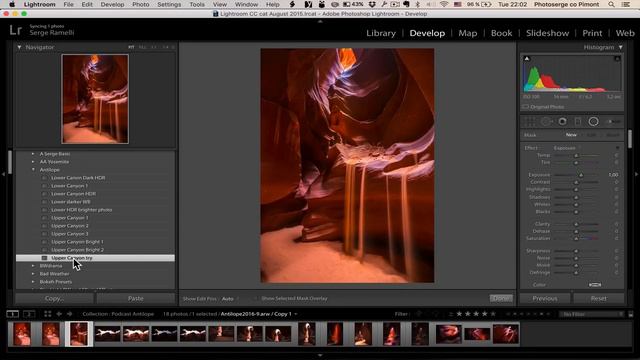Image resolution: width=640 pixels, height=360 pixels.
Task: Switch to the Library module
Action: (381, 33)
